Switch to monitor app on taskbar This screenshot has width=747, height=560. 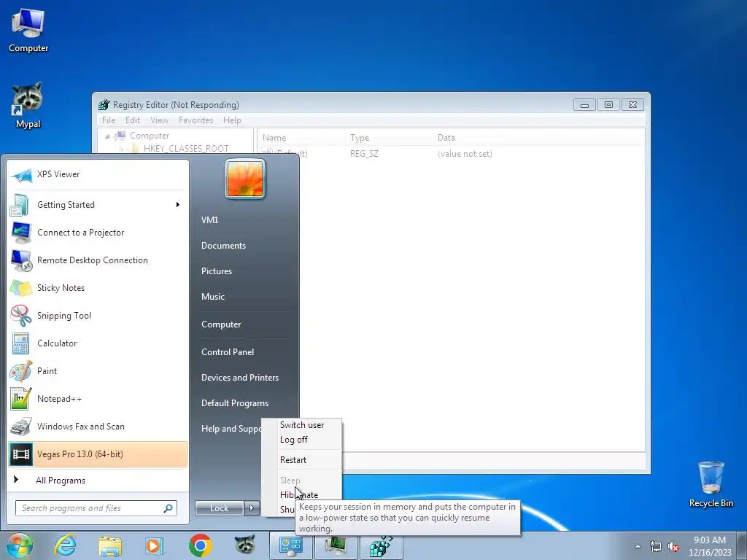(336, 545)
